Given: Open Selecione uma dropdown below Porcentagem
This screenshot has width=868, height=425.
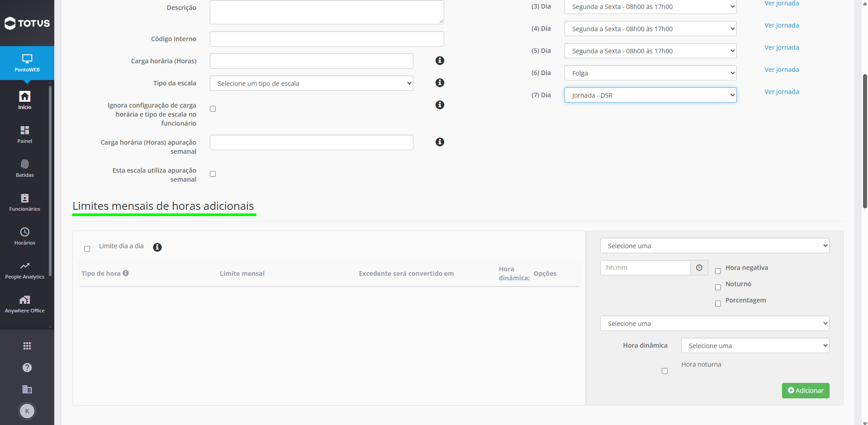Looking at the screenshot, I should point(715,323).
